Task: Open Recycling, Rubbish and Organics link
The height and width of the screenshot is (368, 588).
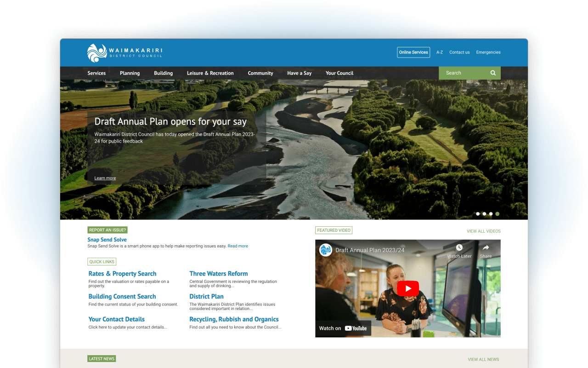Action: pyautogui.click(x=234, y=319)
